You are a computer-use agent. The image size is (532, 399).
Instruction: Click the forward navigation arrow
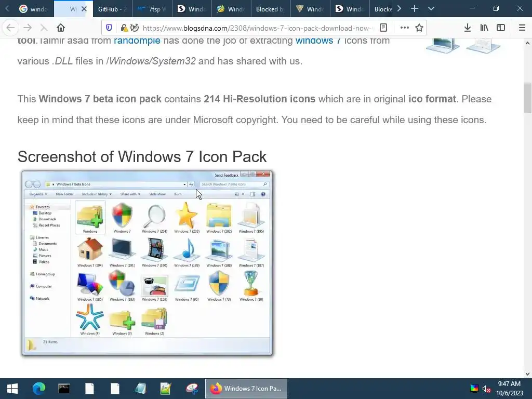tap(28, 28)
